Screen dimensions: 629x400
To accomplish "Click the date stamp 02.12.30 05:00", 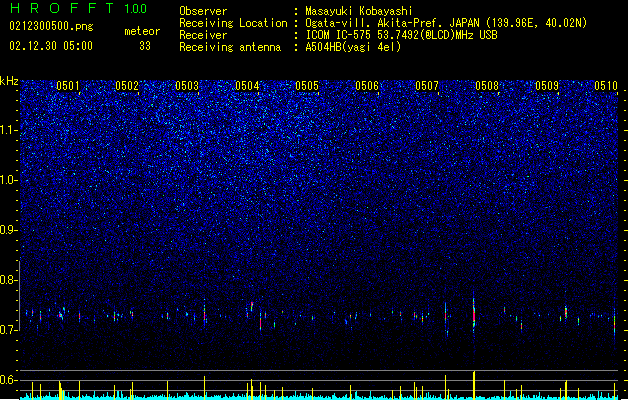I will pos(51,46).
